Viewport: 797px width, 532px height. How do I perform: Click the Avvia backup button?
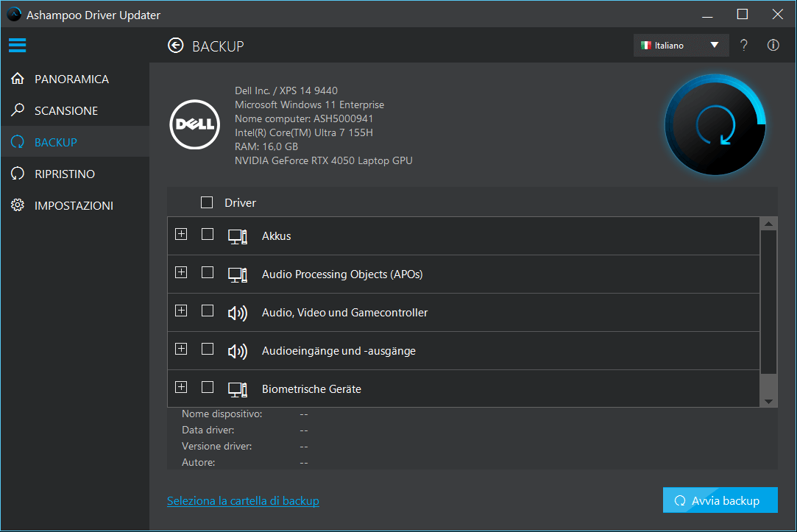720,500
